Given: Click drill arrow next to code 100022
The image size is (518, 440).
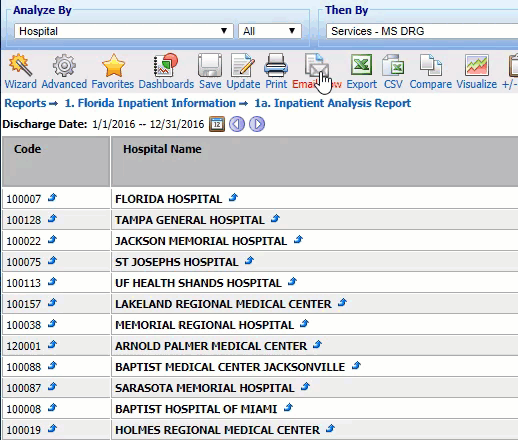Looking at the screenshot, I should pyautogui.click(x=52, y=240).
